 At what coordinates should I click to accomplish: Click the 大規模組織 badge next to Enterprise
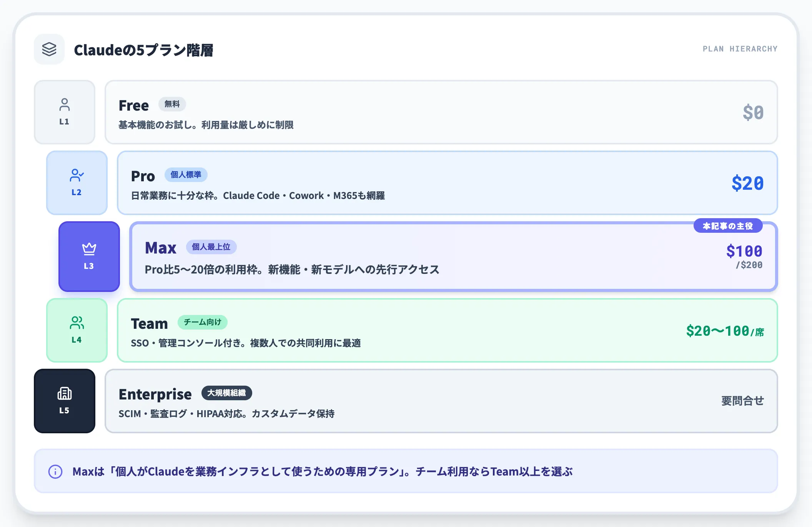(x=227, y=393)
